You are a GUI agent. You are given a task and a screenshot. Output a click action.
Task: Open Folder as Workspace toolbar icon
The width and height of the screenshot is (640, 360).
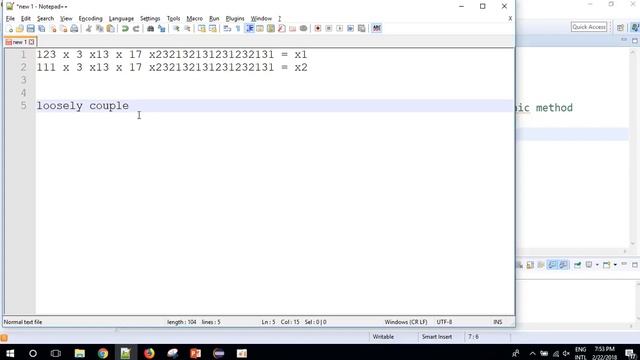[292, 29]
